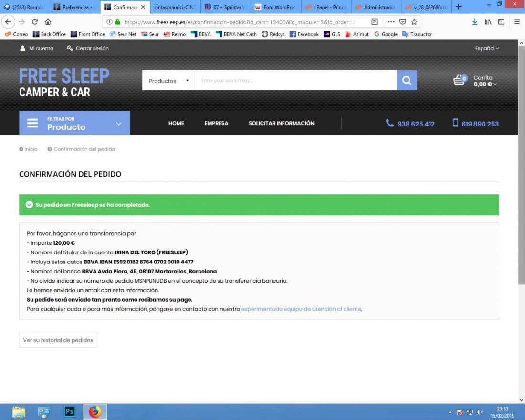Image resolution: width=525 pixels, height=420 pixels.
Task: Launch Photoshop from the taskbar
Action: coord(70,411)
